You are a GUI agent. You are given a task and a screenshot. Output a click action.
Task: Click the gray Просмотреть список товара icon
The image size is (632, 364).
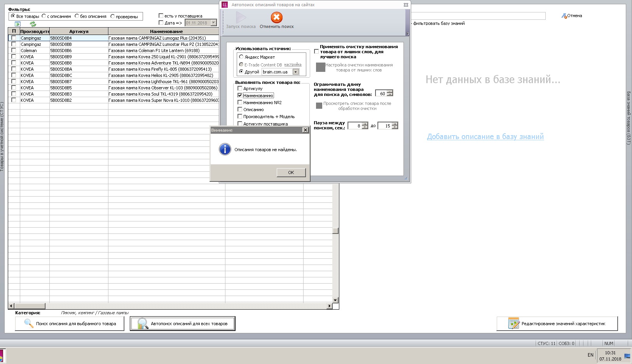[319, 106]
